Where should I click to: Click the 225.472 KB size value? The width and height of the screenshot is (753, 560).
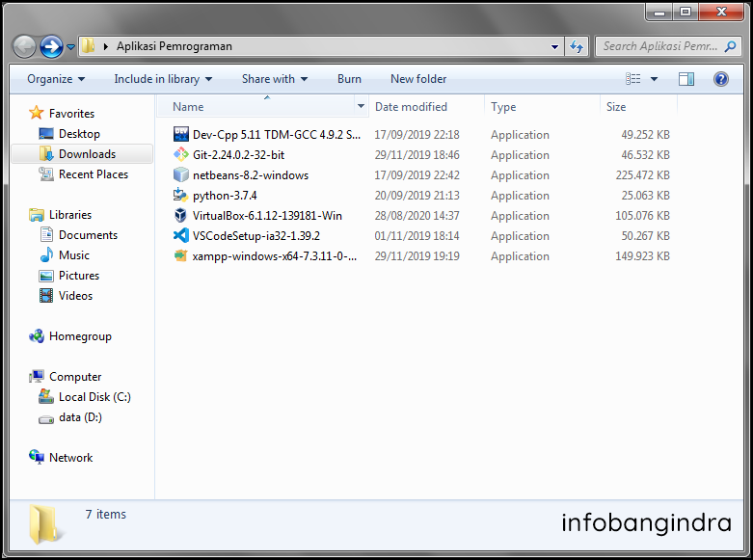pos(642,174)
